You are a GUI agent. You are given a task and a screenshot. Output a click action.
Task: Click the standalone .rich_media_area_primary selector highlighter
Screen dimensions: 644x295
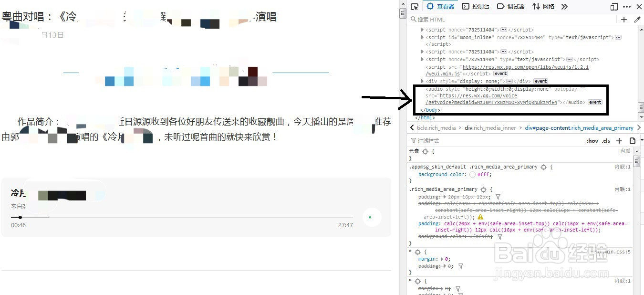[x=483, y=190]
